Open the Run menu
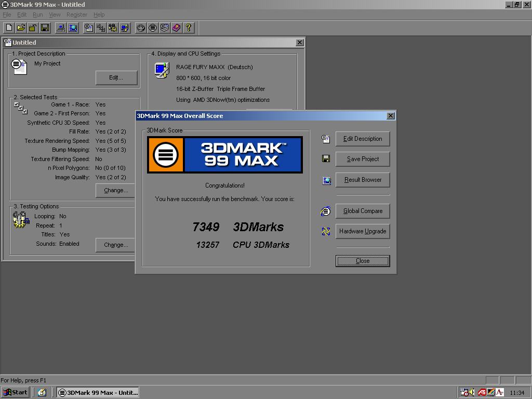 [37, 15]
